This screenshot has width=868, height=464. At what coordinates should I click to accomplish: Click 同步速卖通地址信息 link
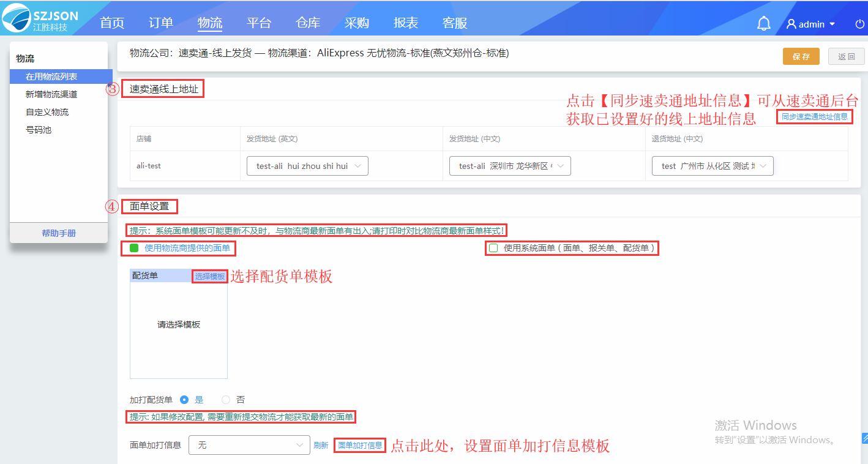click(x=815, y=116)
